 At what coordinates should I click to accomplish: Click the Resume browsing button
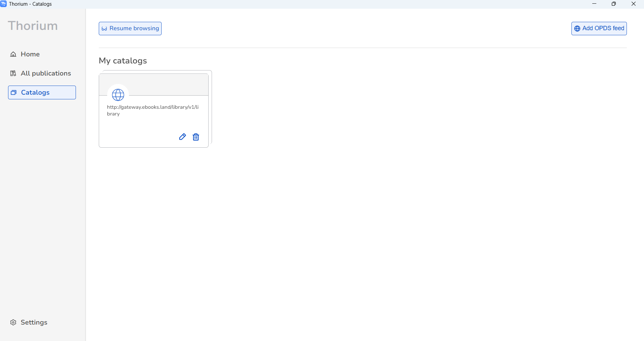[130, 29]
